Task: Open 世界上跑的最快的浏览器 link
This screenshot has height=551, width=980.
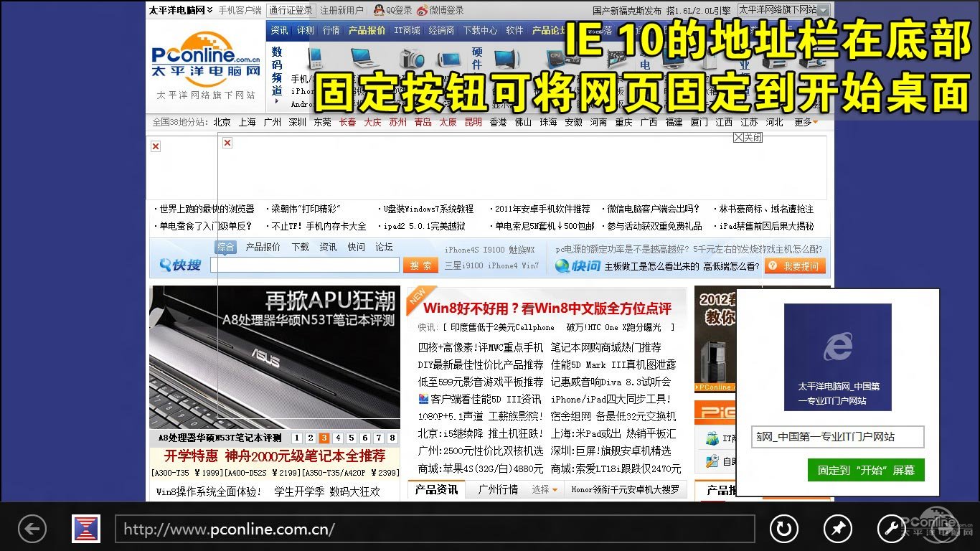Action: click(207, 209)
